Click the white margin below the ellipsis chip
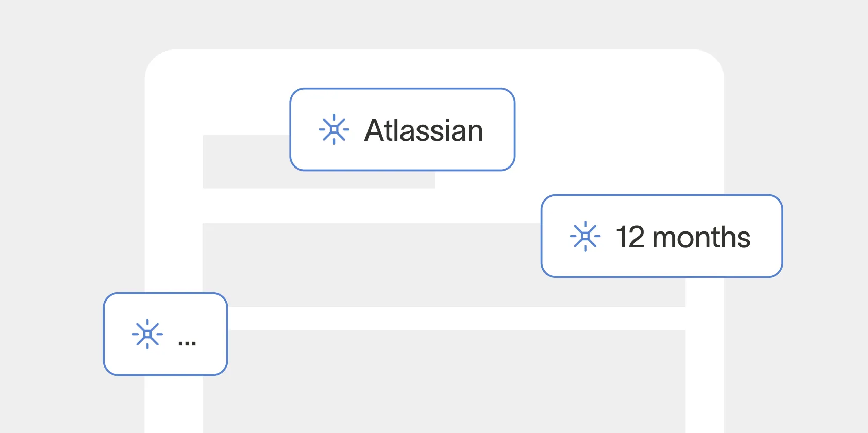 click(x=173, y=405)
